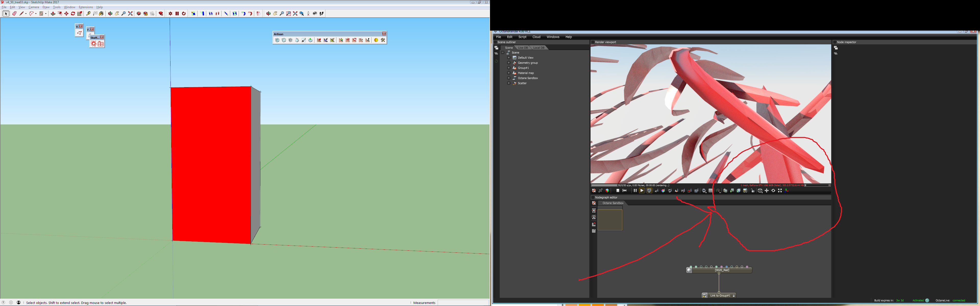
Task: Click the Tape Measure tool
Action: click(x=88, y=14)
